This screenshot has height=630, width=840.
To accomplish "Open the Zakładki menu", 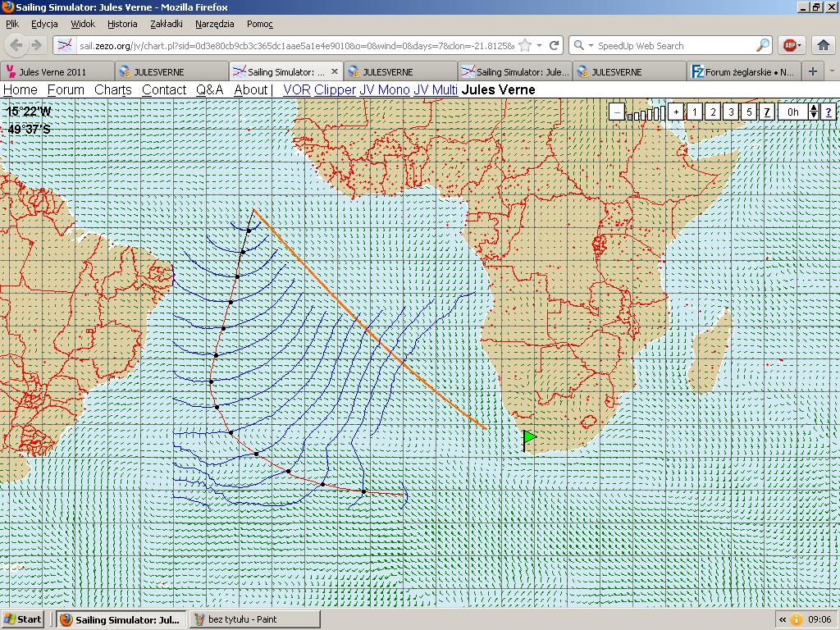I will 167,25.
